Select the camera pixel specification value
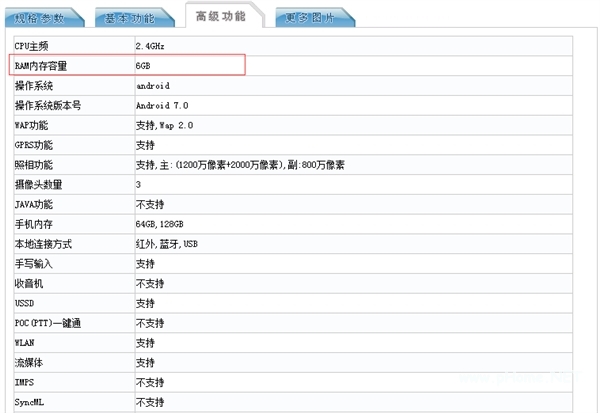 tap(240, 165)
